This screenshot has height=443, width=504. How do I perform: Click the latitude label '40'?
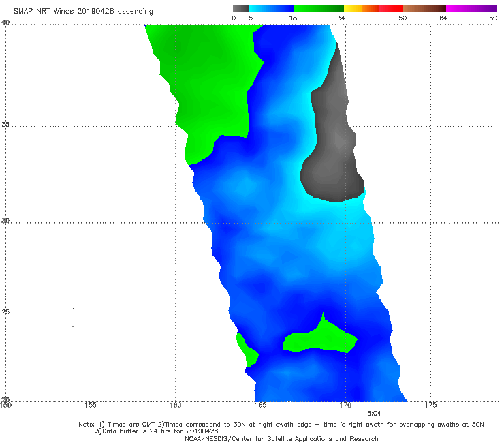(x=5, y=22)
